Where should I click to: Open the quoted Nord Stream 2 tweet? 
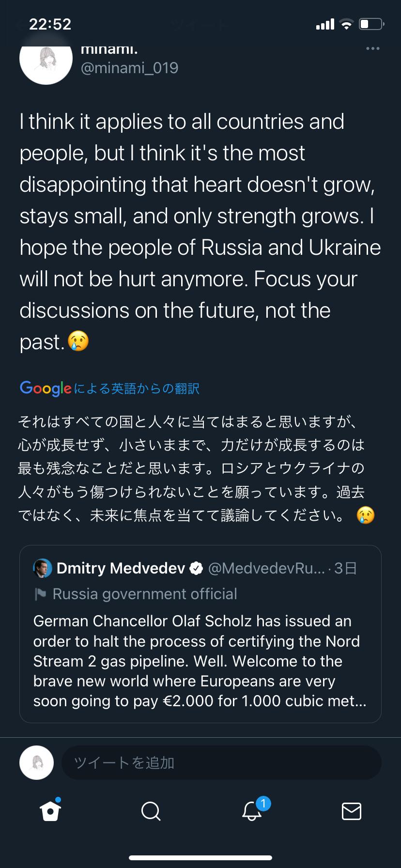pos(200,661)
